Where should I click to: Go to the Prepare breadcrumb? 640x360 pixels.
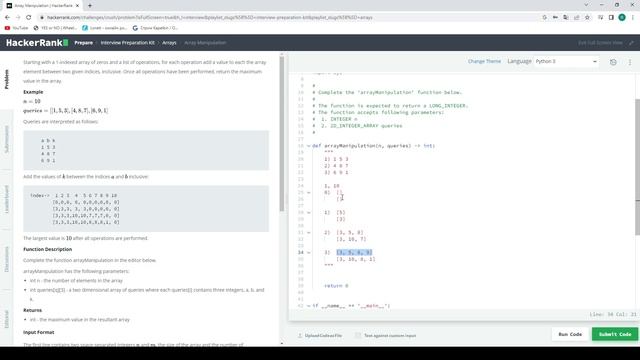point(83,42)
